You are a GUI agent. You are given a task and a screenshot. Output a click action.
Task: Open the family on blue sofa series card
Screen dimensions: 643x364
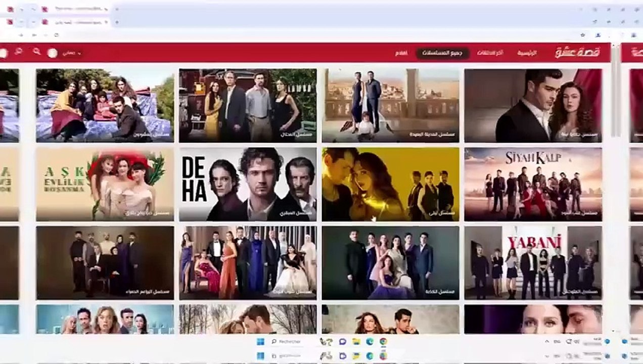tap(105, 106)
